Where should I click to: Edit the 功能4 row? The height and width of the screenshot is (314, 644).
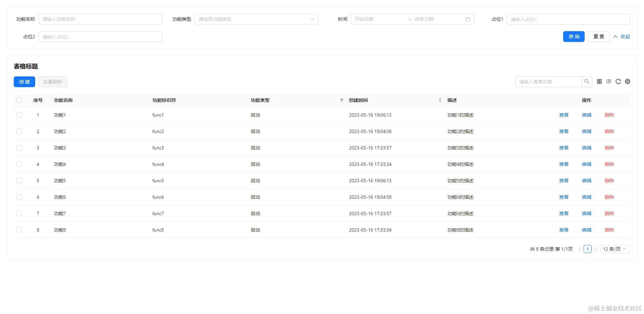tap(587, 164)
